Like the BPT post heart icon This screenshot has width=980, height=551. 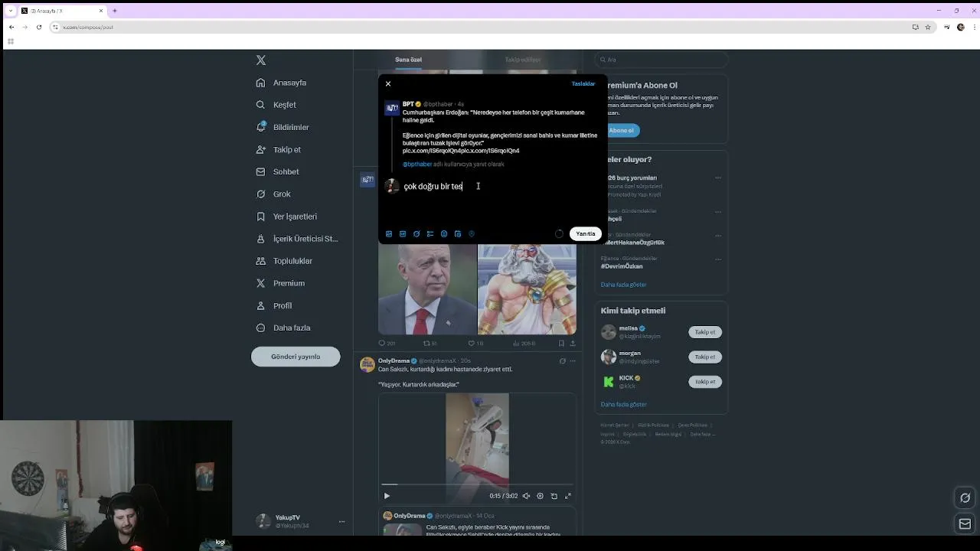471,344
